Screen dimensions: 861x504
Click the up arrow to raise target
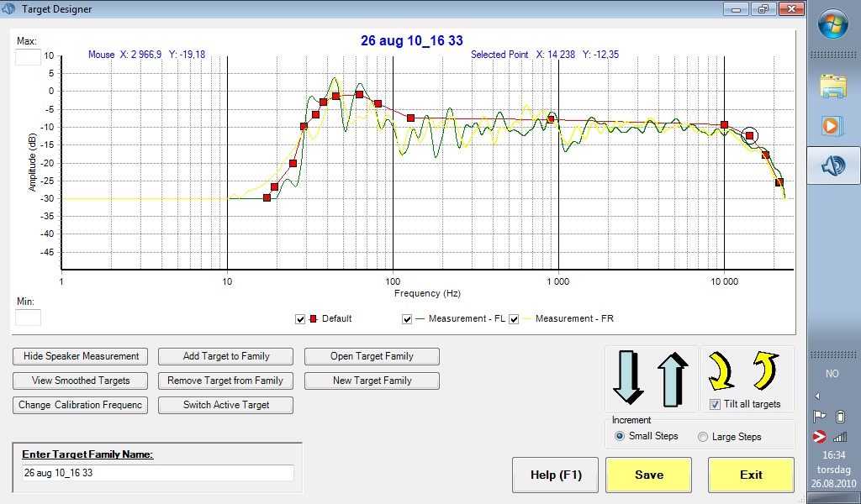(673, 378)
